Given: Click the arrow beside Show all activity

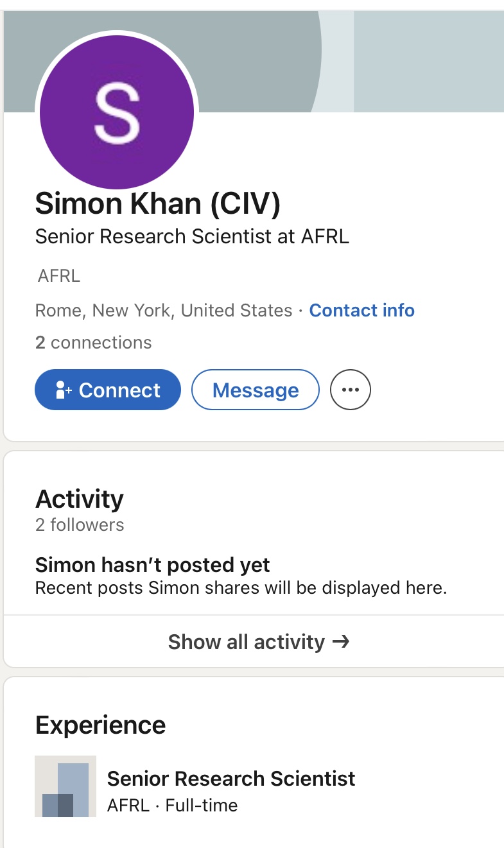Looking at the screenshot, I should pos(341,641).
